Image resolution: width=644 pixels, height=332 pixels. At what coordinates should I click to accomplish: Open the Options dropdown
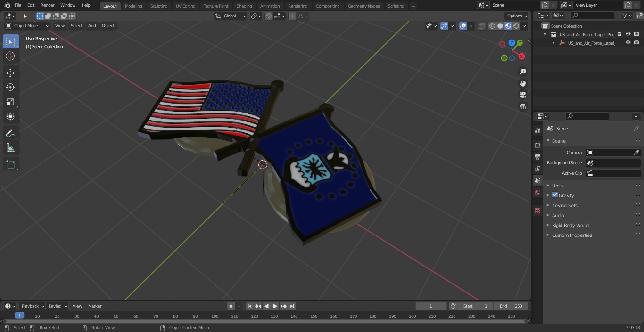(x=517, y=16)
